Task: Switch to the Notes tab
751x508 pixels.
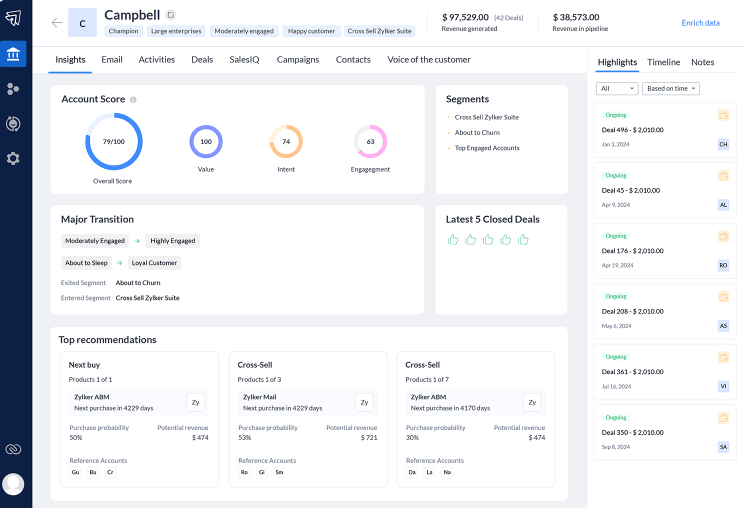Action: click(x=703, y=62)
